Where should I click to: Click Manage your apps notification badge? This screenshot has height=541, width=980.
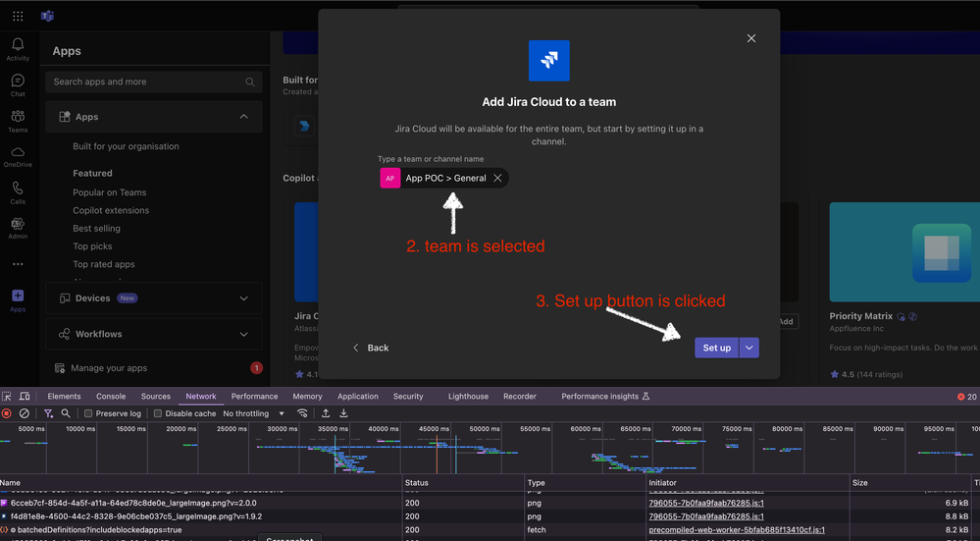256,368
